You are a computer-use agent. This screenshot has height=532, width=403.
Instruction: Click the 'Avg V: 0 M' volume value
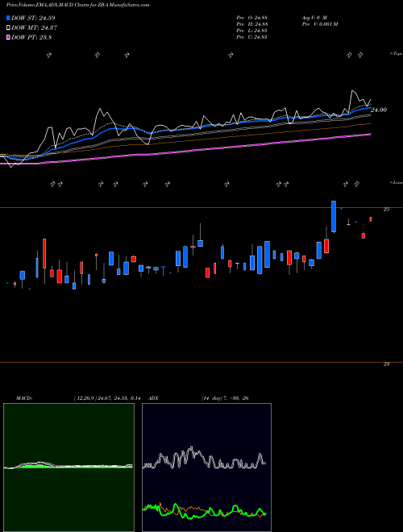pyautogui.click(x=314, y=18)
